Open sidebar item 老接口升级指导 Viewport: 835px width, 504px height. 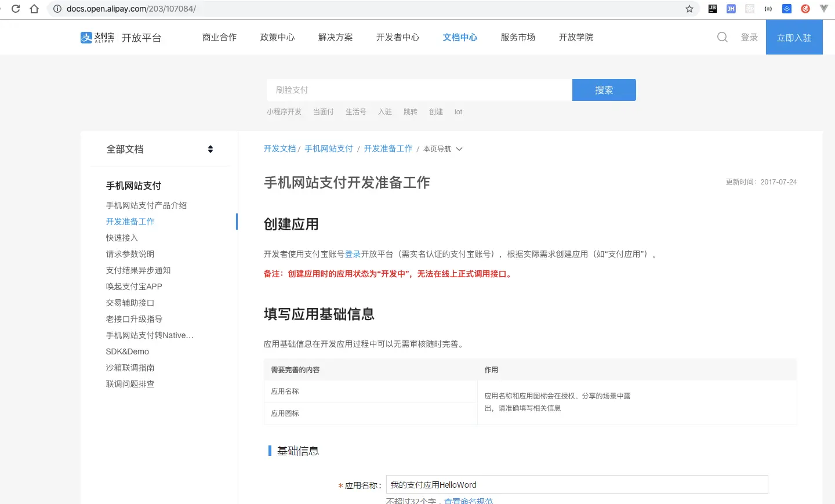(x=135, y=319)
